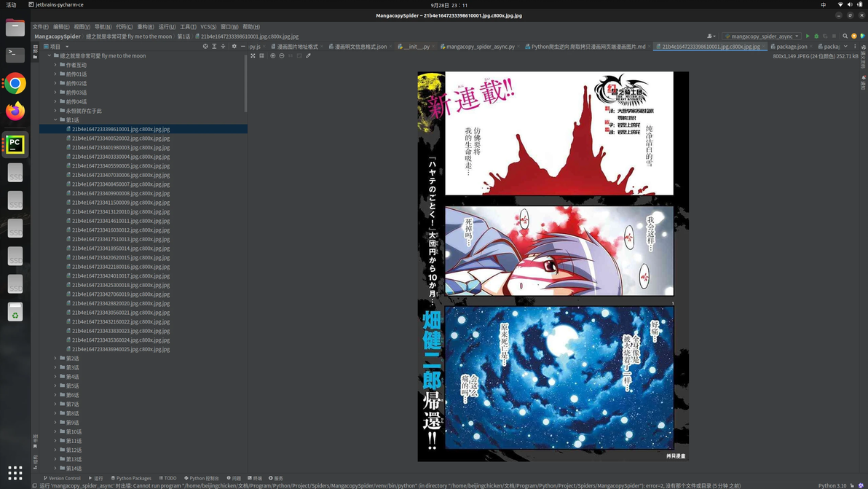Switch to package.json editor tab
Viewport: 868px width, 489px height.
tap(791, 47)
